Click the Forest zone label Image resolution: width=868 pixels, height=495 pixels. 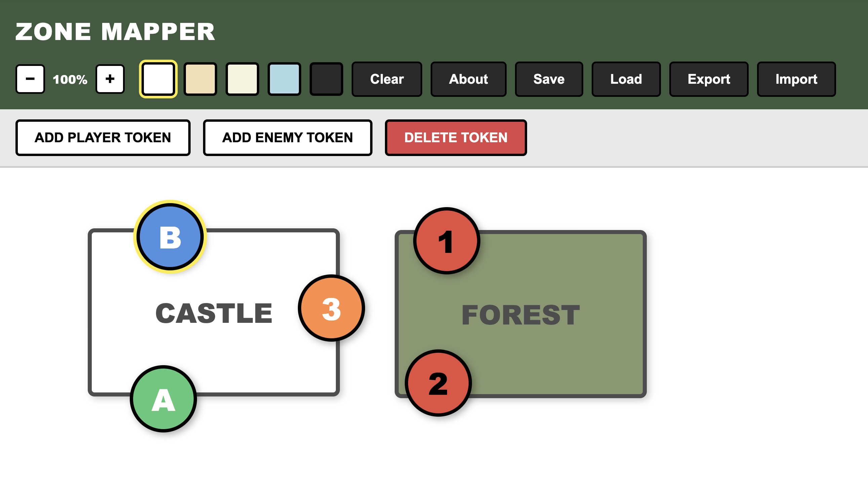pyautogui.click(x=520, y=315)
